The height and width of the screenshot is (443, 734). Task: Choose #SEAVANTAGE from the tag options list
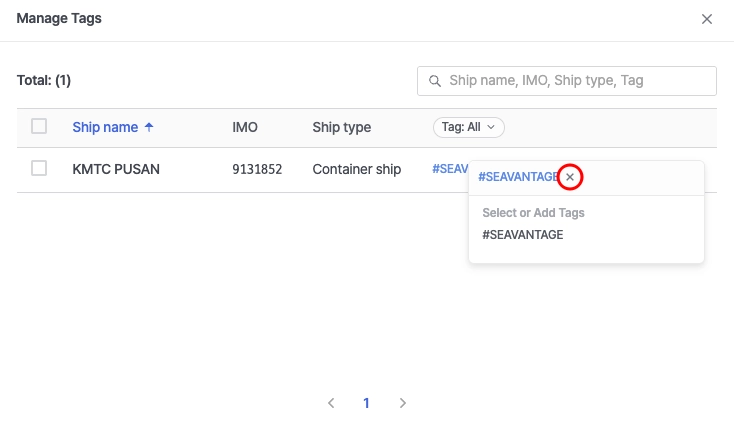tap(523, 235)
